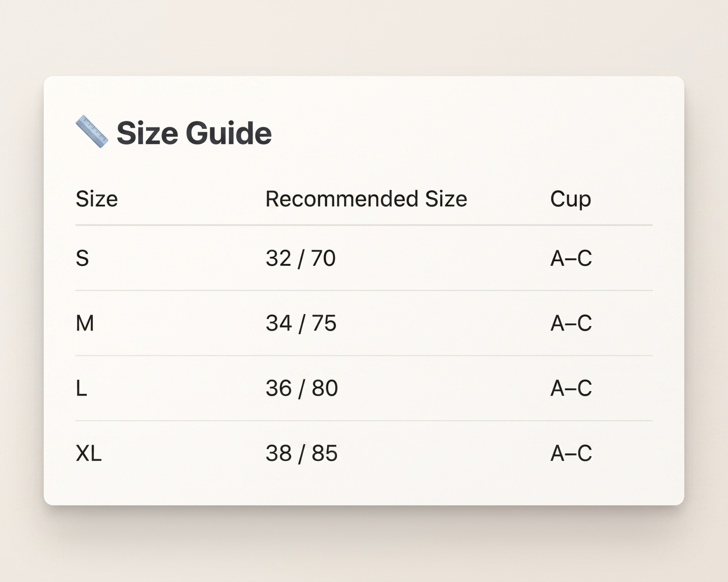Select the Recommended Size column header
Image resolution: width=728 pixels, height=582 pixels.
(x=366, y=198)
